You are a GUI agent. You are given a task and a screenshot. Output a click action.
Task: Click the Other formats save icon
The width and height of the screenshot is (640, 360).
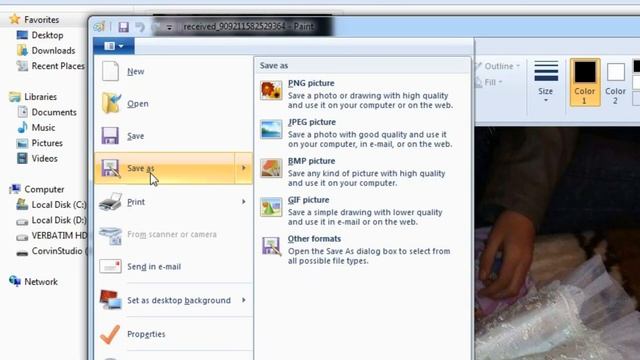[x=271, y=246]
